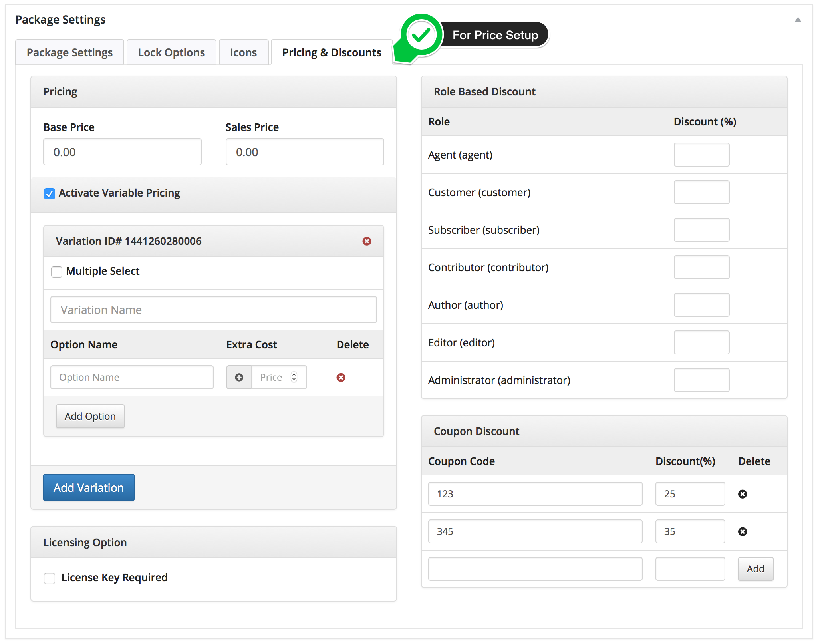
Task: Edit coupon code field containing 345
Action: point(535,531)
